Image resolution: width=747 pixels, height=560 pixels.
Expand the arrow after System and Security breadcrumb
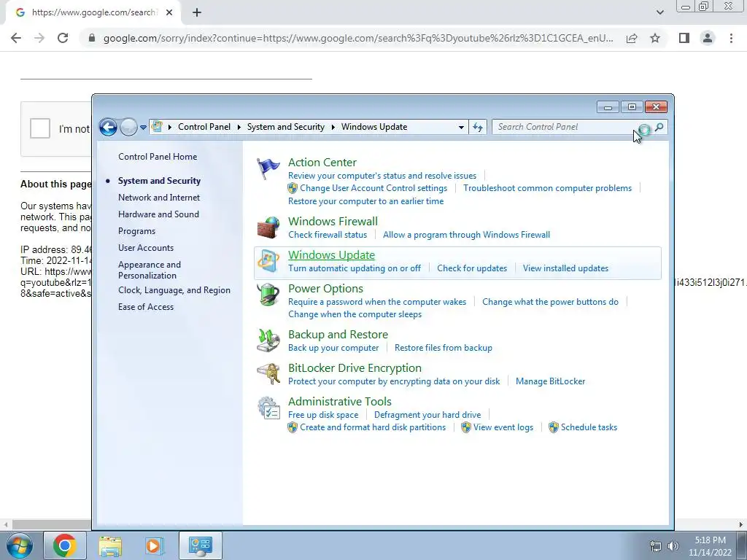[333, 127]
